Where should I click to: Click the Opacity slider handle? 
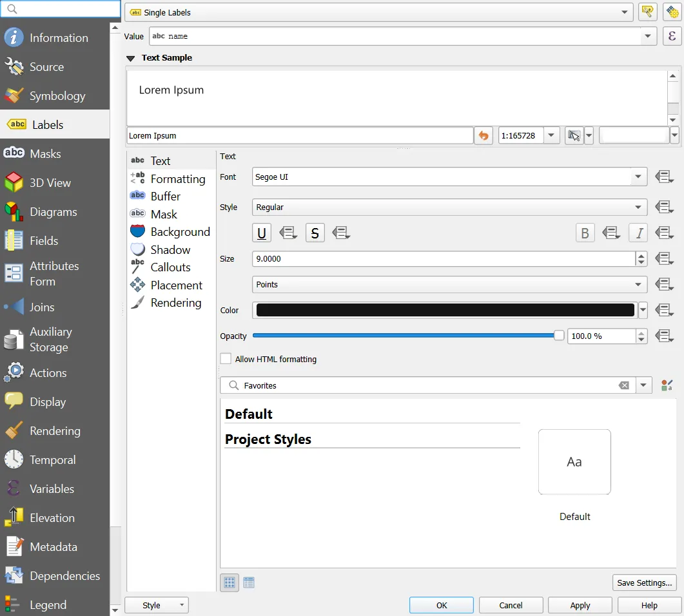[559, 335]
